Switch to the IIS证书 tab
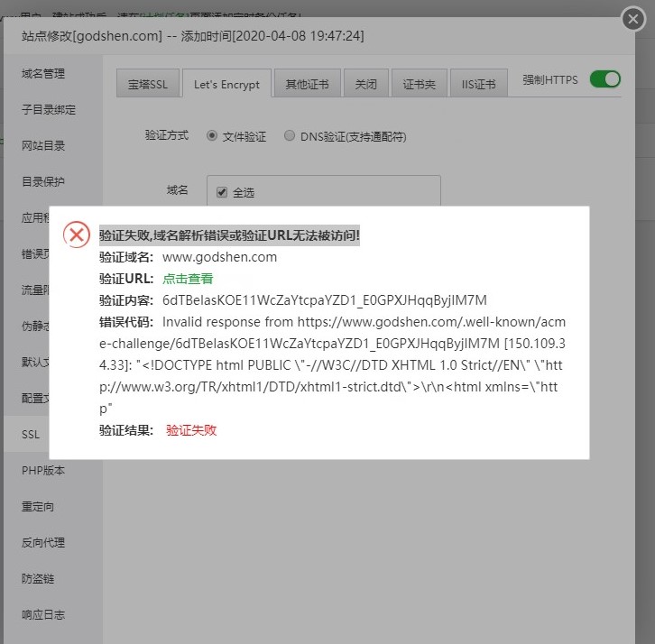The height and width of the screenshot is (644, 655). point(479,83)
